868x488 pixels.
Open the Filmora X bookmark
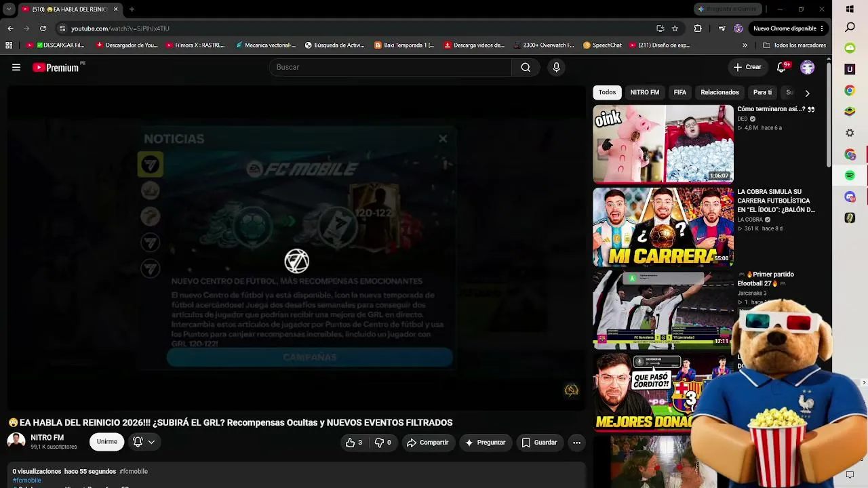pyautogui.click(x=195, y=45)
